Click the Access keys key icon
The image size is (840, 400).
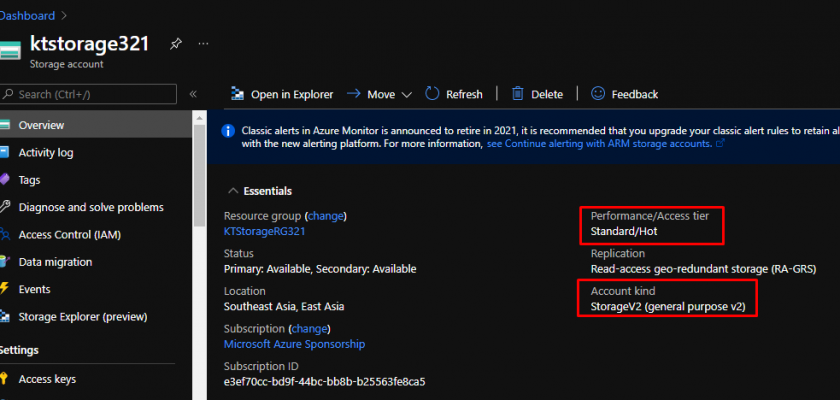(4, 379)
